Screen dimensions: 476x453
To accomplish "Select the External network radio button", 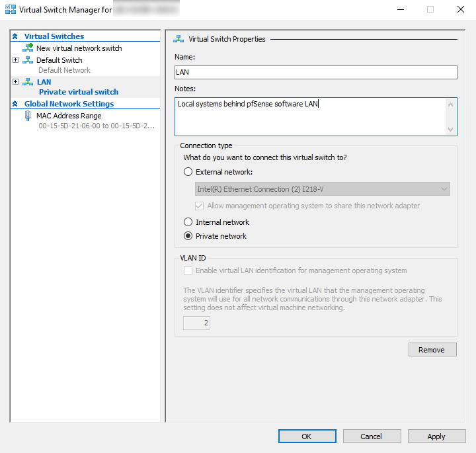I will point(188,172).
